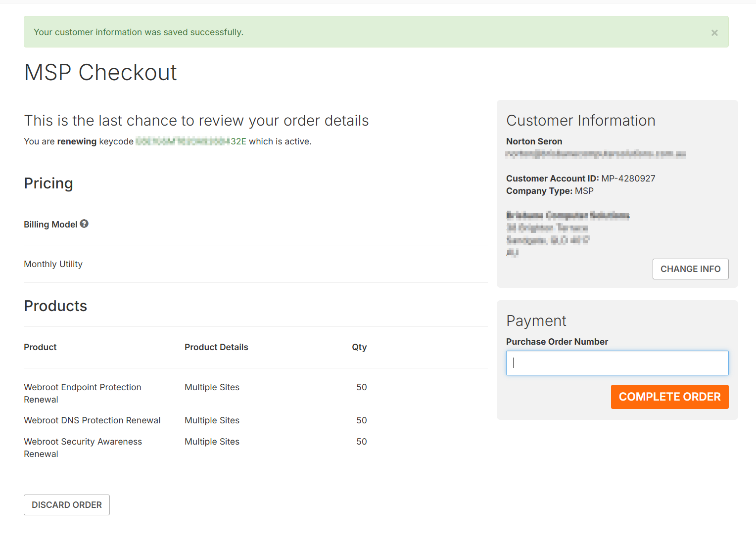
Task: Click the Payment heading
Action: click(x=536, y=321)
